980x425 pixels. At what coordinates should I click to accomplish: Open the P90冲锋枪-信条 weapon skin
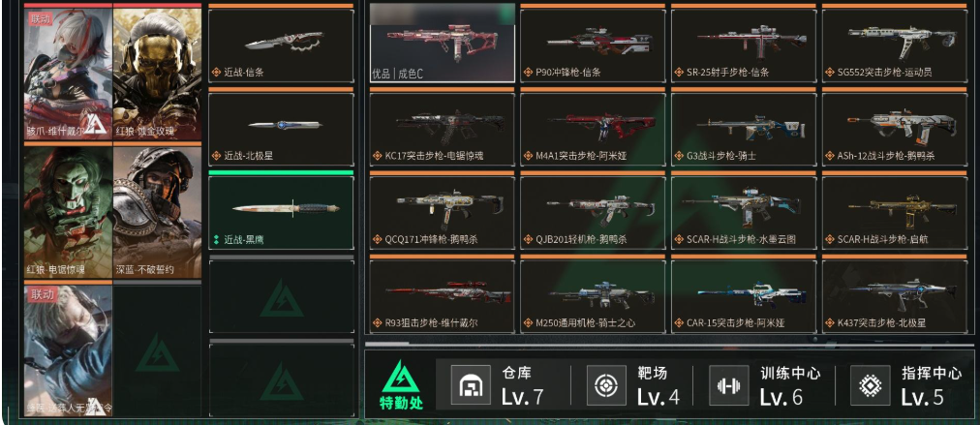tap(593, 46)
